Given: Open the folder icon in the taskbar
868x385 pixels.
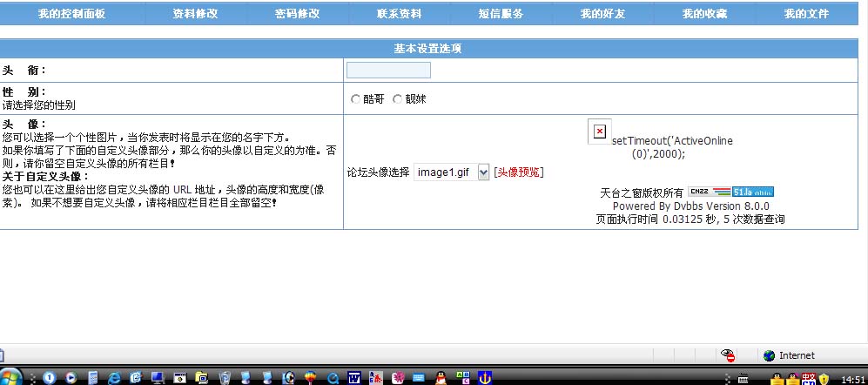Looking at the screenshot, I should tap(201, 378).
